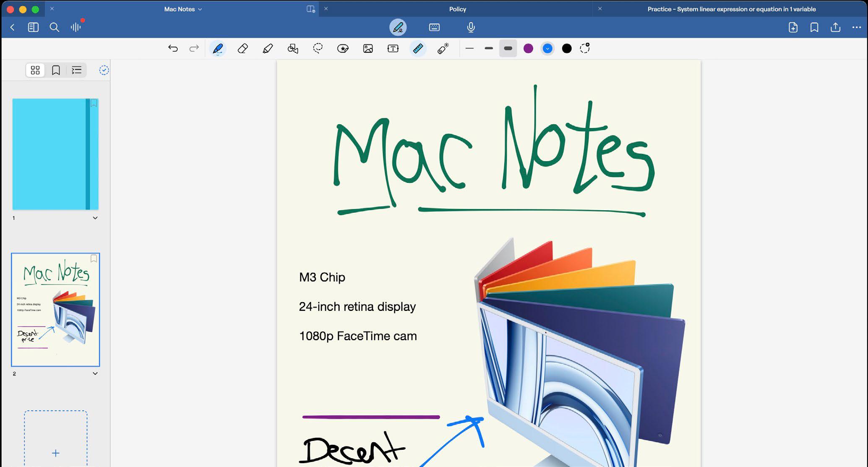Go back with the left chevron

[13, 27]
